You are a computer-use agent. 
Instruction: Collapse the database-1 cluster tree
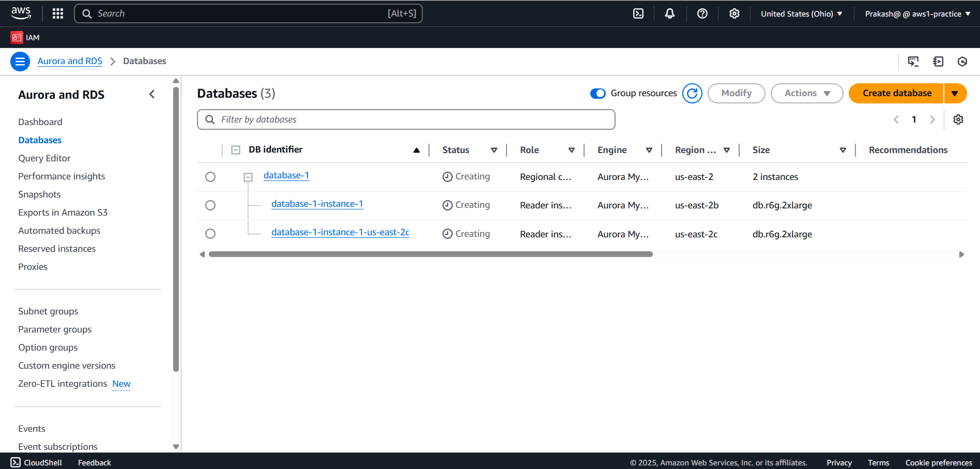point(248,177)
